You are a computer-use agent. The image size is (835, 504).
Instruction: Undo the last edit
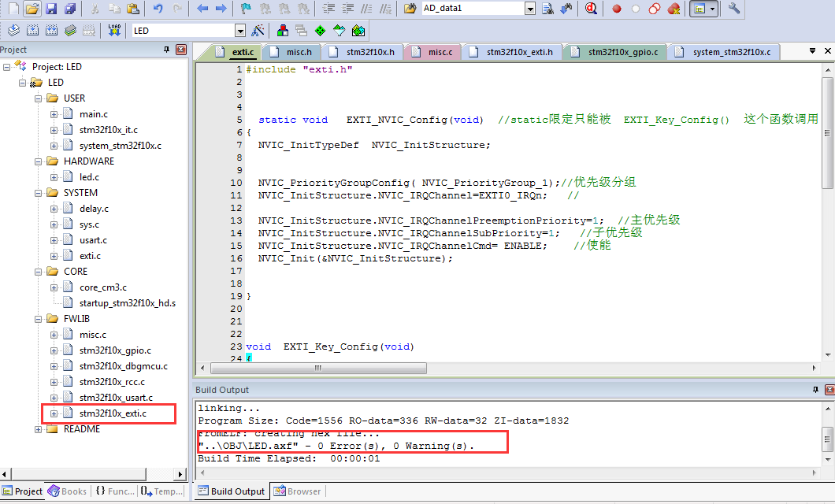[158, 9]
